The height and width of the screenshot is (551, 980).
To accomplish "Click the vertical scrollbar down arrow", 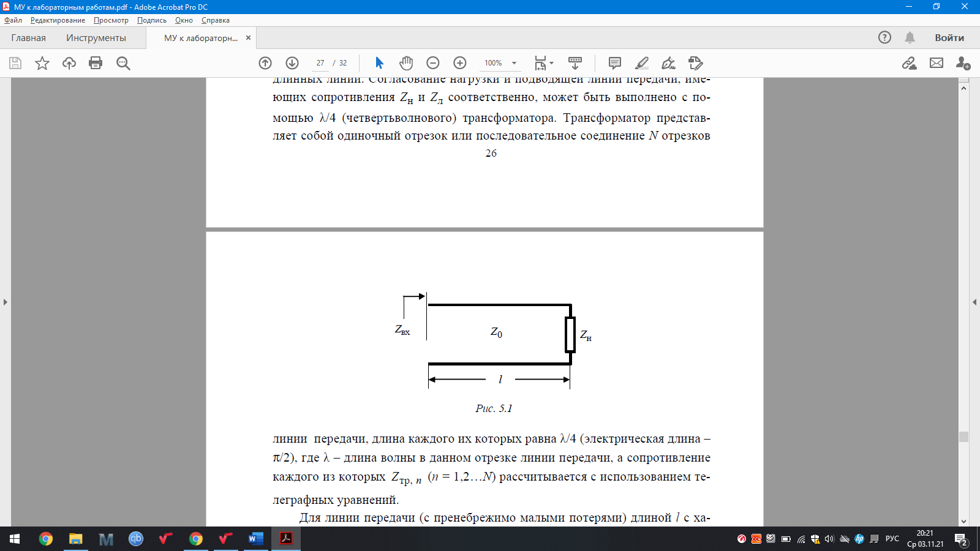I will coord(964,522).
